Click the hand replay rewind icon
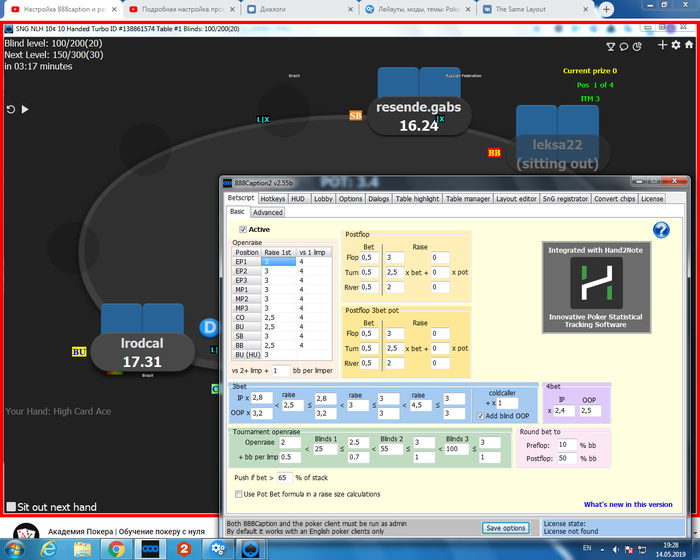Image resolution: width=700 pixels, height=560 pixels. (x=11, y=109)
